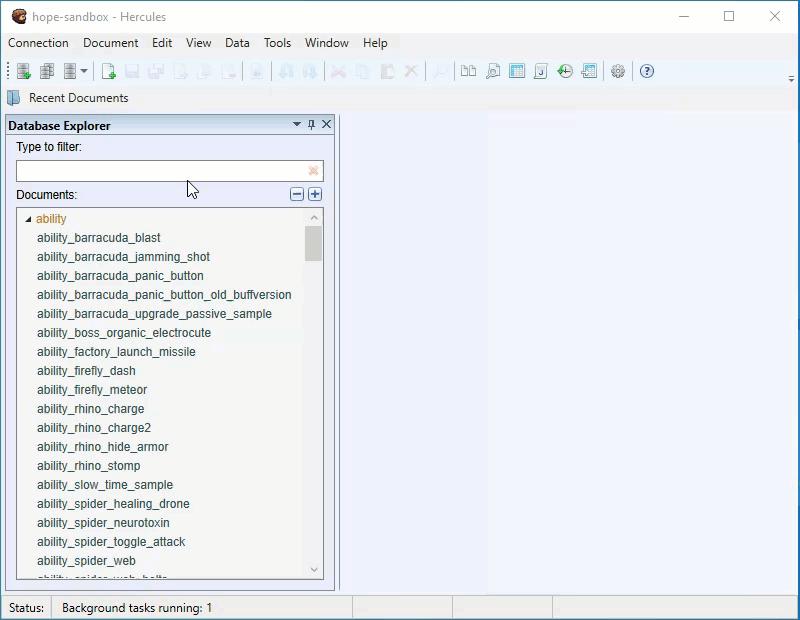Select ability_barracuda_upgrade_passive_sample document
Screen dimensions: 800x620
pos(154,314)
